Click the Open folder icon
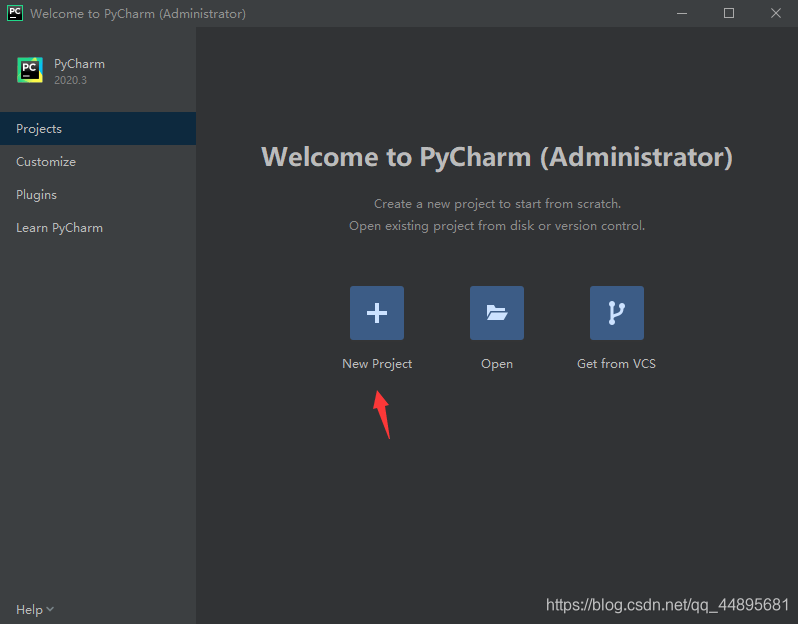 pos(497,313)
